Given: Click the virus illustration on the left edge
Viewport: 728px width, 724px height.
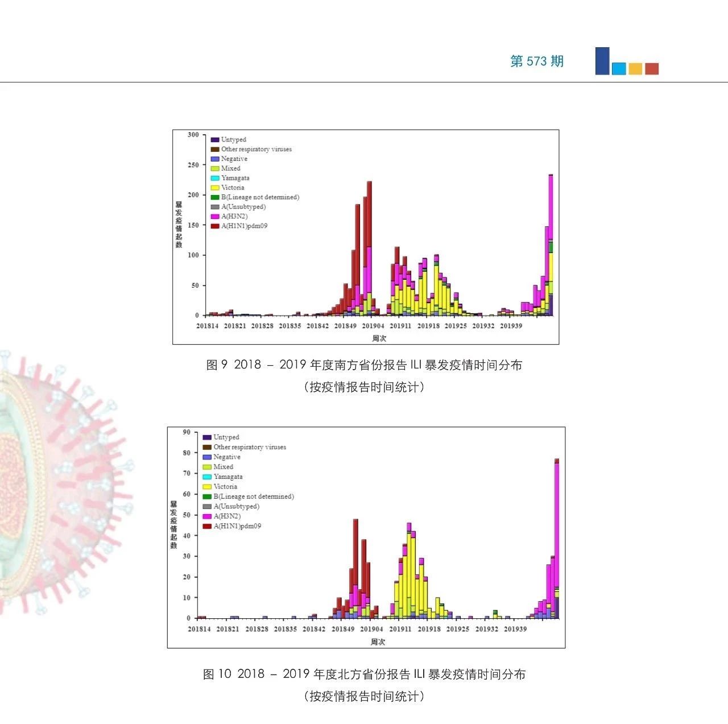Looking at the screenshot, I should pos(51,483).
